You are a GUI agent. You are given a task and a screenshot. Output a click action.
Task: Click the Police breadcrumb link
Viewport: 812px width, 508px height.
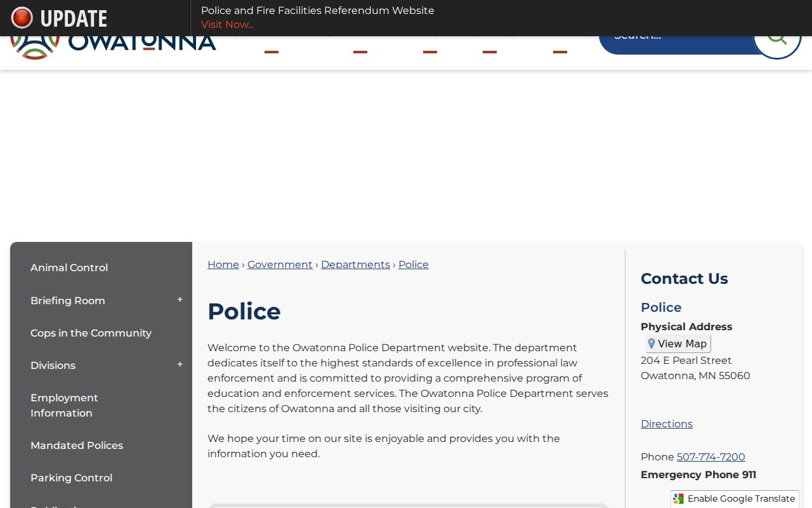[414, 265]
